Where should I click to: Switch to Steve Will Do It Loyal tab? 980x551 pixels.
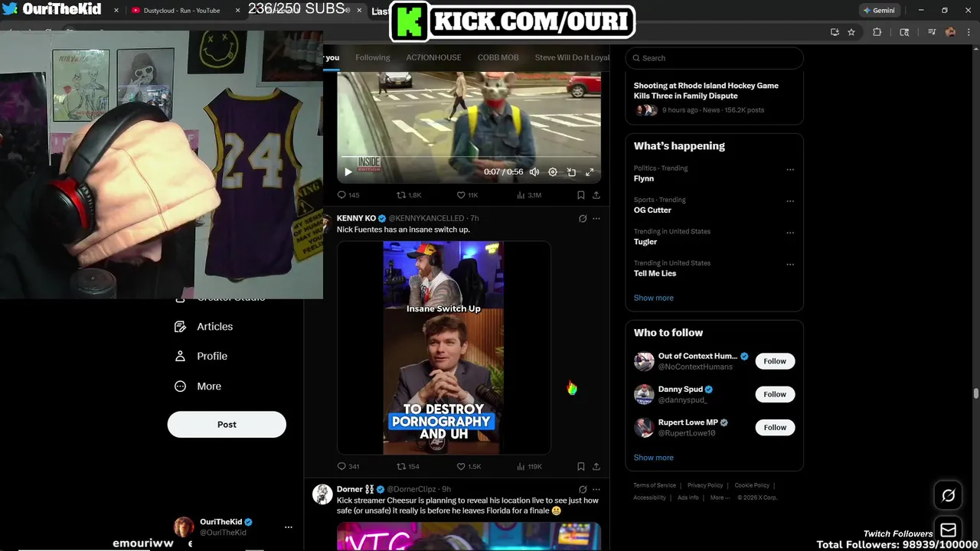pyautogui.click(x=572, y=57)
